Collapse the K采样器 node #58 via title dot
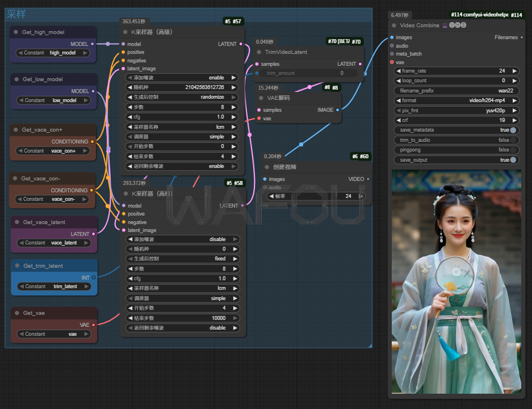 tap(126, 194)
